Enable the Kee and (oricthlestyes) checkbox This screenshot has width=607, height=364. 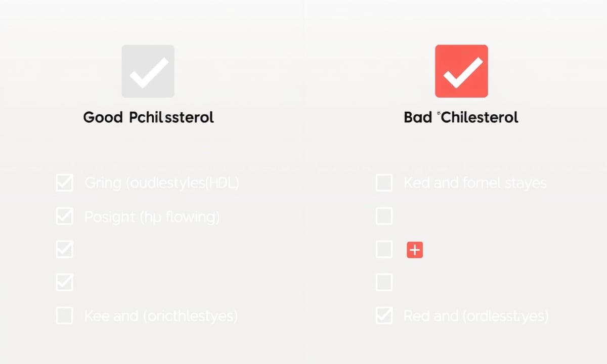(x=64, y=316)
